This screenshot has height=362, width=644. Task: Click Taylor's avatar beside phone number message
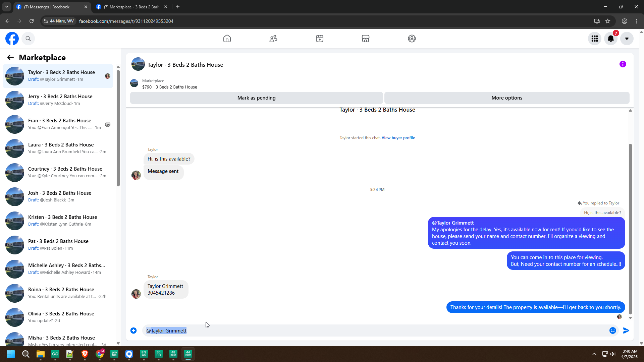pos(136,294)
